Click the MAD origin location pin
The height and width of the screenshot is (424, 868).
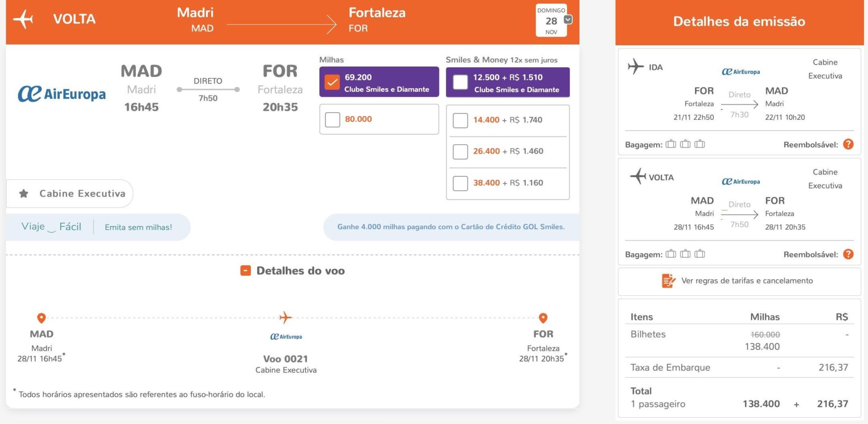click(41, 318)
